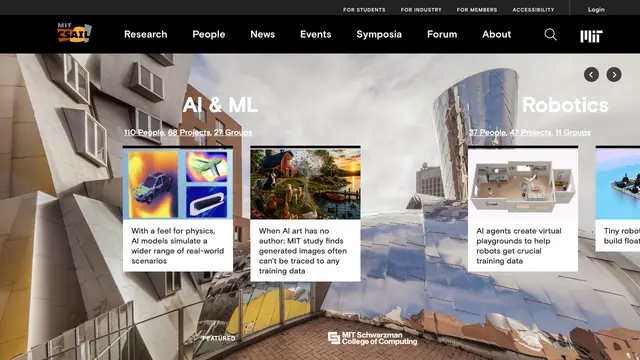Open the virtual apartment floorplan thumbnail

(523, 184)
